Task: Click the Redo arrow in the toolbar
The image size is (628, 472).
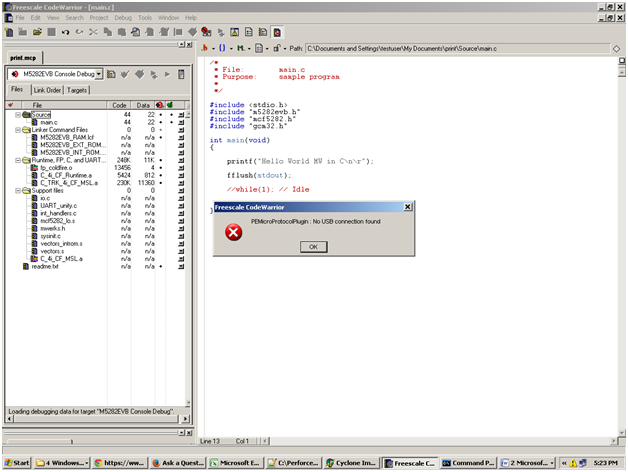Action: 79,32
